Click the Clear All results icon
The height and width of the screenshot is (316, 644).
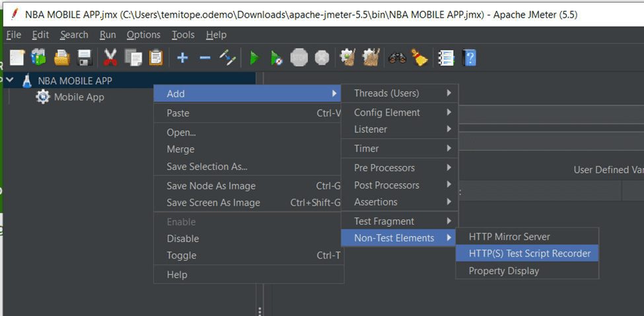(x=371, y=58)
